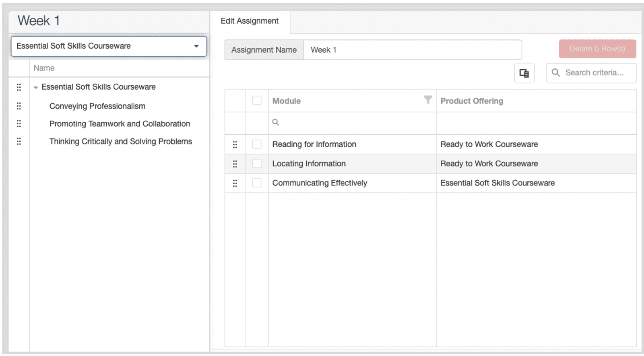This screenshot has width=644, height=356.
Task: Check the Communicating Effectively row checkbox
Action: pyautogui.click(x=257, y=183)
